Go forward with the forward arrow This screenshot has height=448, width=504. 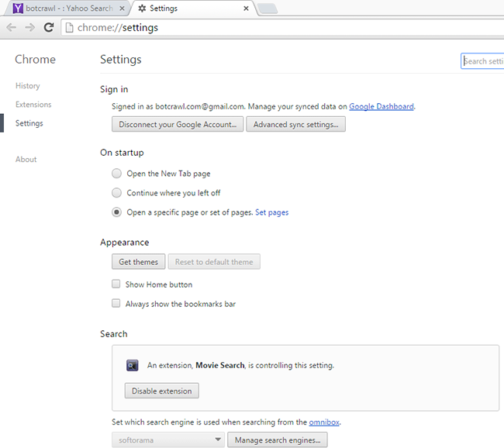pyautogui.click(x=30, y=28)
